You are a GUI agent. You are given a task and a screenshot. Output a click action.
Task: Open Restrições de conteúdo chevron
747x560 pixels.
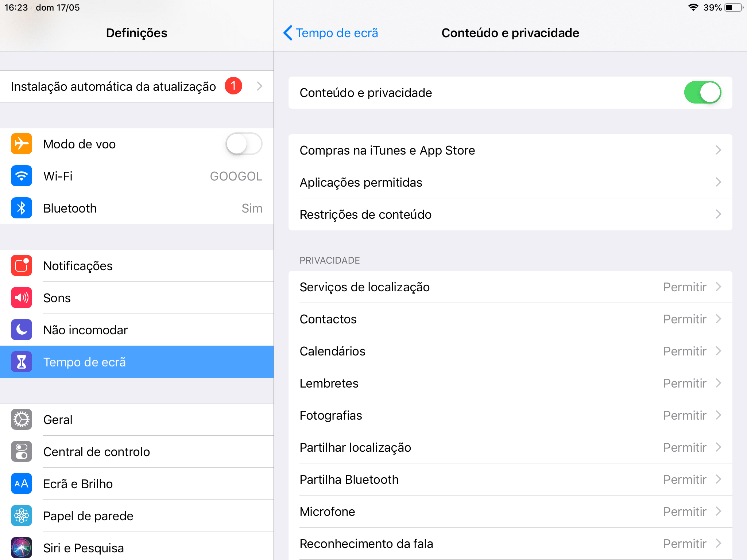point(718,214)
